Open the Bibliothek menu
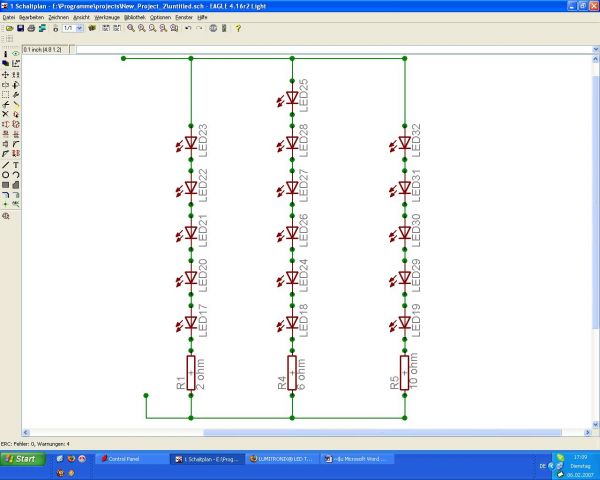Viewport: 600px width, 480px height. point(136,17)
